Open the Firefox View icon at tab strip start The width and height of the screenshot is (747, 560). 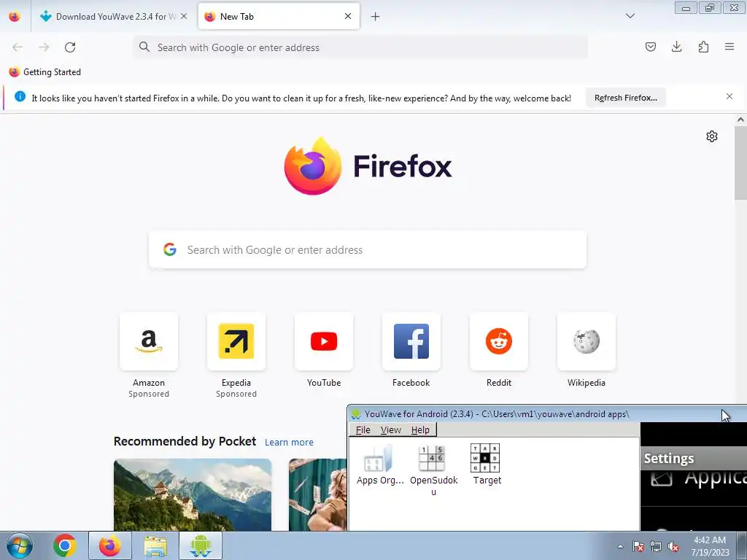15,16
